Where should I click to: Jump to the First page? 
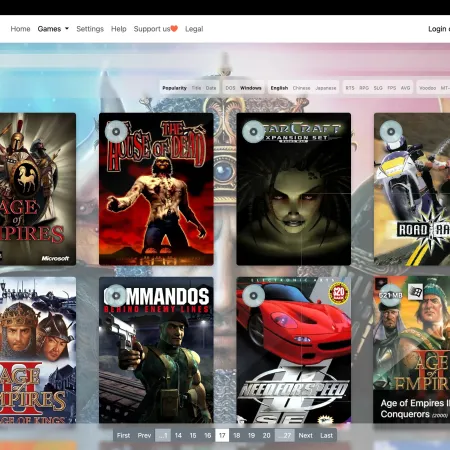pyautogui.click(x=123, y=435)
